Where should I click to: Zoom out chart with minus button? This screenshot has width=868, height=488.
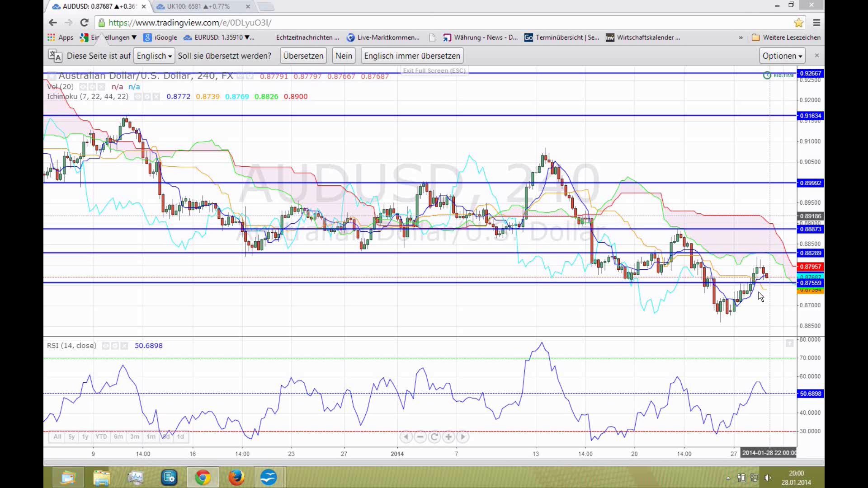click(x=420, y=437)
